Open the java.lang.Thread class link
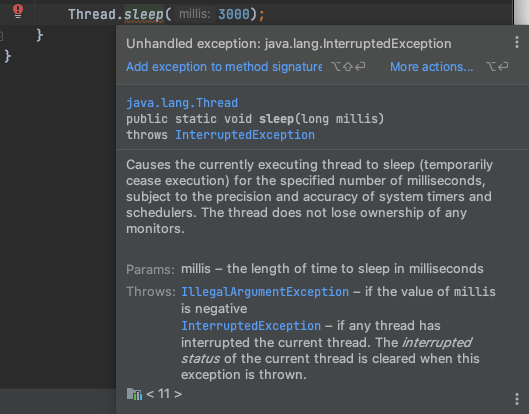Viewport: 529px width, 414px height. (182, 103)
